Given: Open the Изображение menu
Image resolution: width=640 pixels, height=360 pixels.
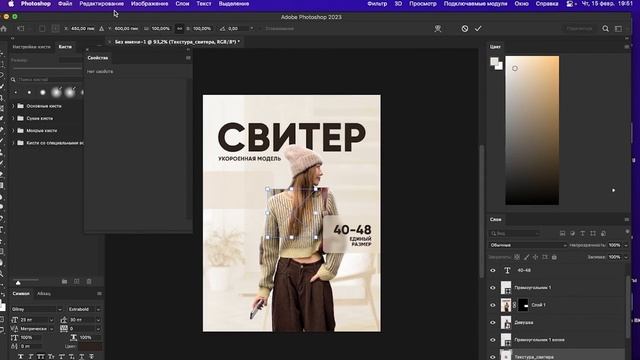Looking at the screenshot, I should tap(149, 4).
